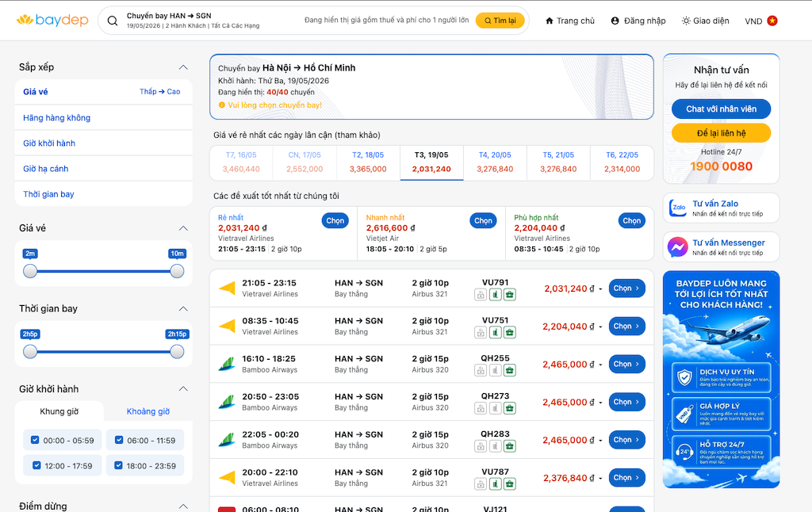Click the Baydep promotional banner image
This screenshot has height=512, width=812.
[x=721, y=380]
